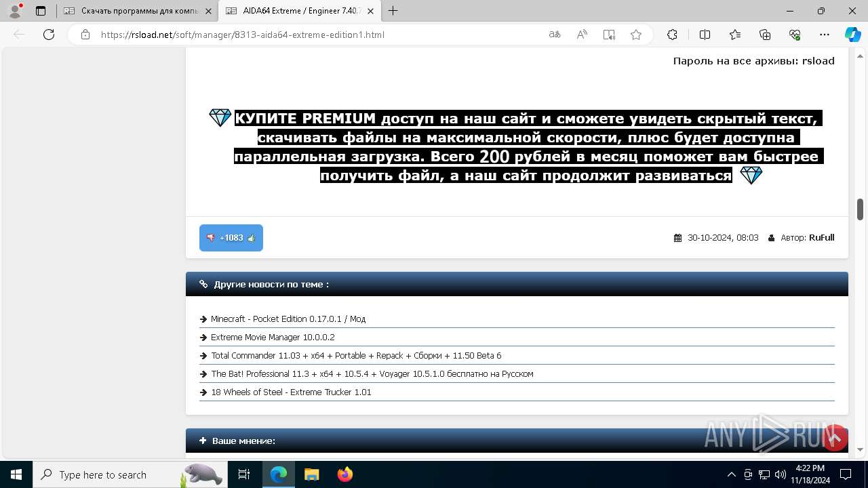Click the 30-10-2024, 08:03 date text
The image size is (868, 488).
coord(723,238)
